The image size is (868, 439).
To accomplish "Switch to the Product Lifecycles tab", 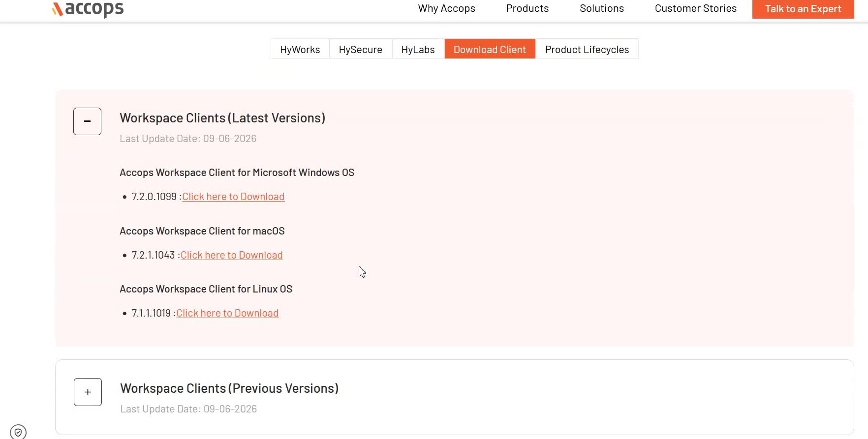I will 587,49.
